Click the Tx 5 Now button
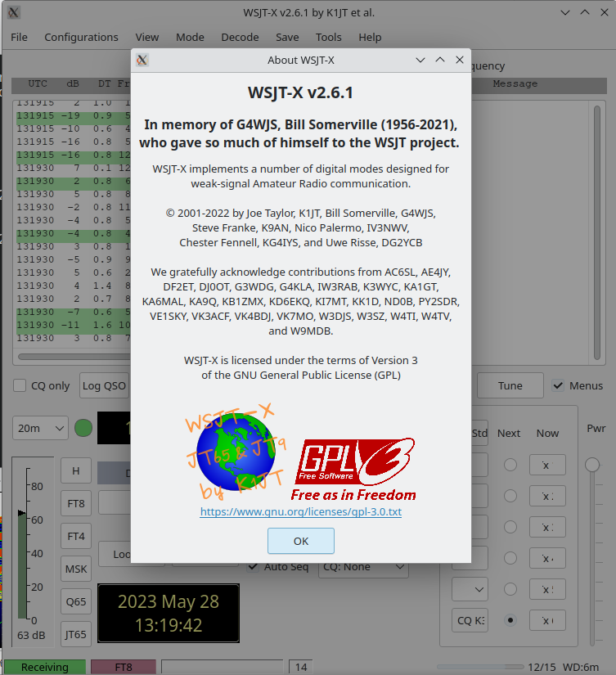The width and height of the screenshot is (616, 675). [547, 589]
